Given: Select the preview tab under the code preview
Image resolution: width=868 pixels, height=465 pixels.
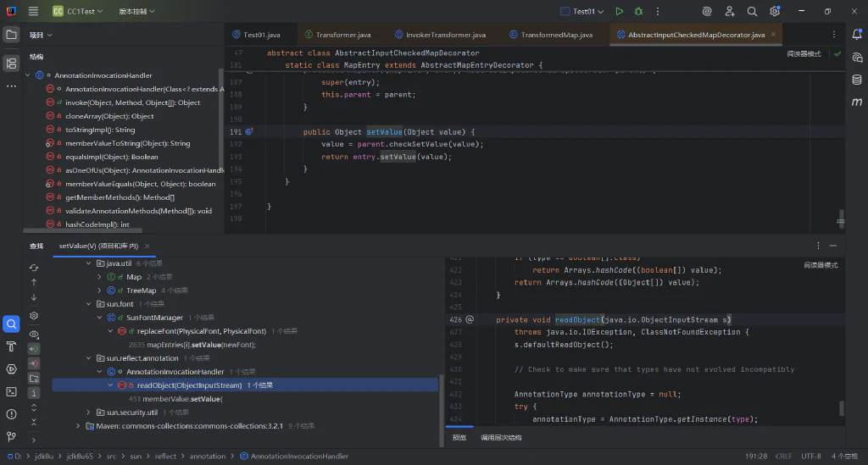Looking at the screenshot, I should [459, 437].
